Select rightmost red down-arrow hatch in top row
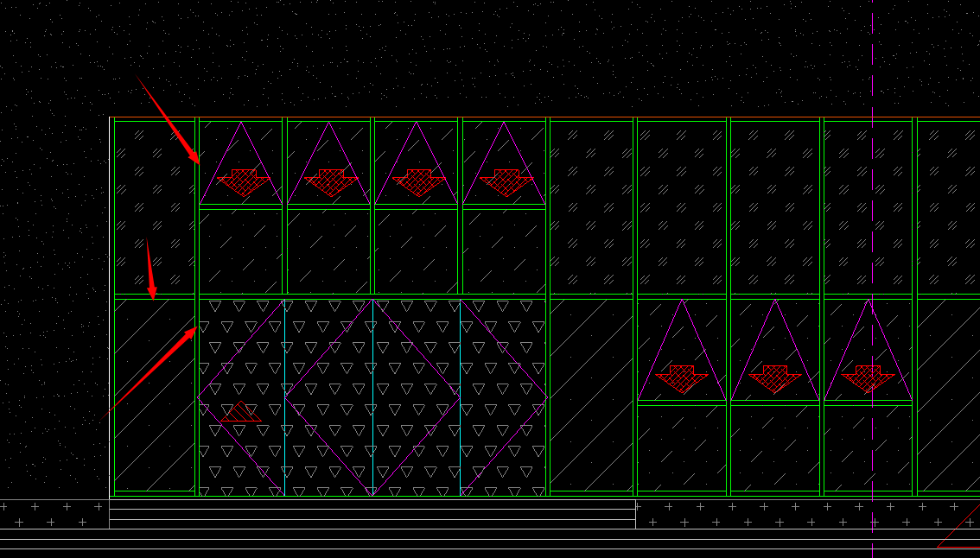The width and height of the screenshot is (980, 558). [507, 182]
